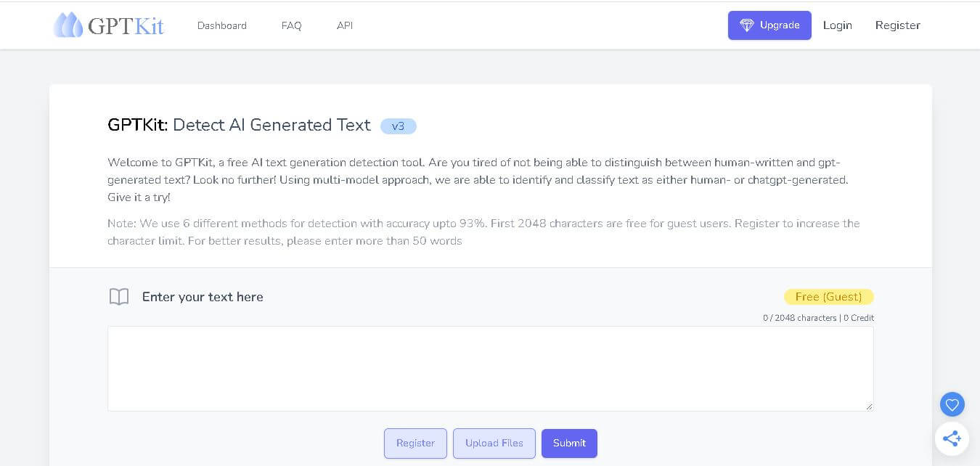Click 'GPTKit: Detect AI Generated Text' heading
The width and height of the screenshot is (980, 466).
point(239,125)
